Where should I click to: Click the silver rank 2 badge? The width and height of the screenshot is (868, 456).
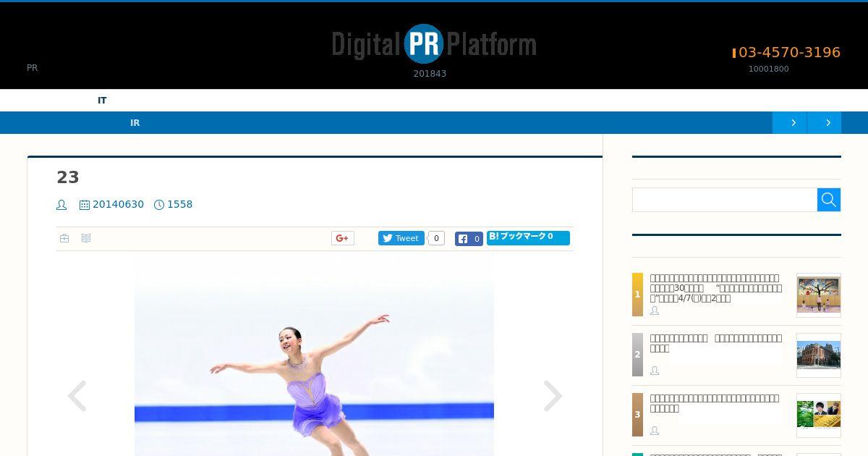tap(637, 355)
